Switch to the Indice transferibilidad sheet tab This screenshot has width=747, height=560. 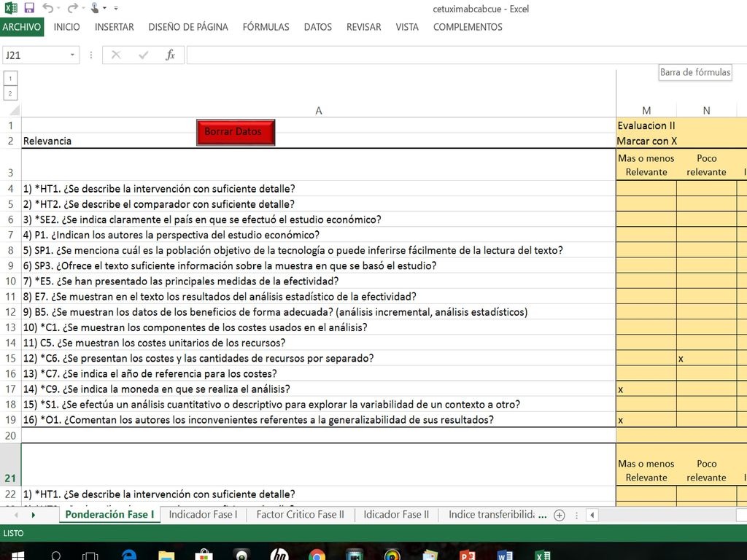[x=491, y=515]
